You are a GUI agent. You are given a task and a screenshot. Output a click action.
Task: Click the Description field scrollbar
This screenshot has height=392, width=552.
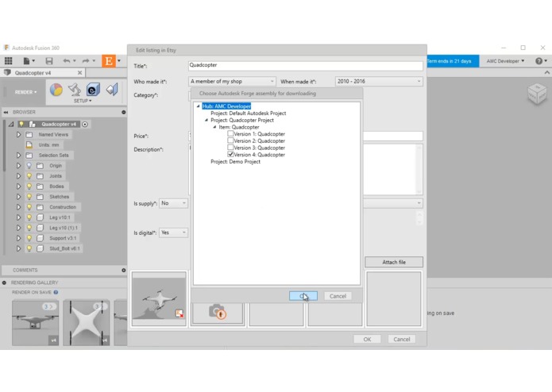coord(419,169)
